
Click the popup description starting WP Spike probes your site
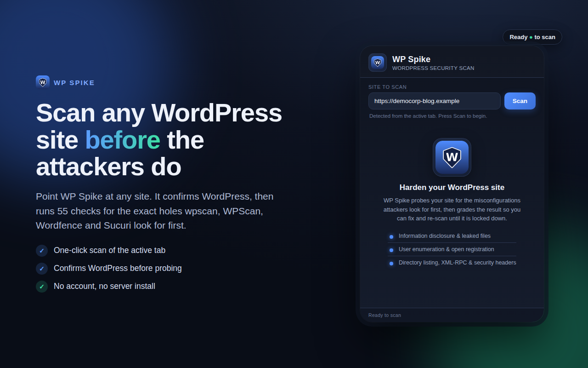pyautogui.click(x=452, y=209)
